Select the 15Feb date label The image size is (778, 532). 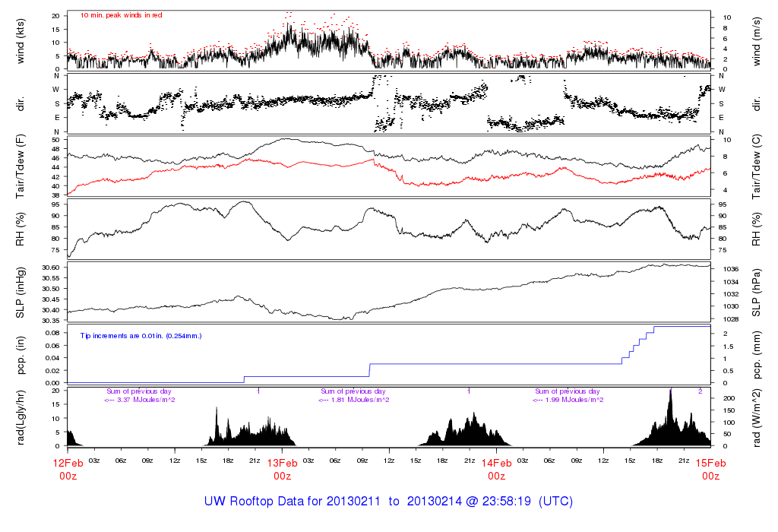710,464
